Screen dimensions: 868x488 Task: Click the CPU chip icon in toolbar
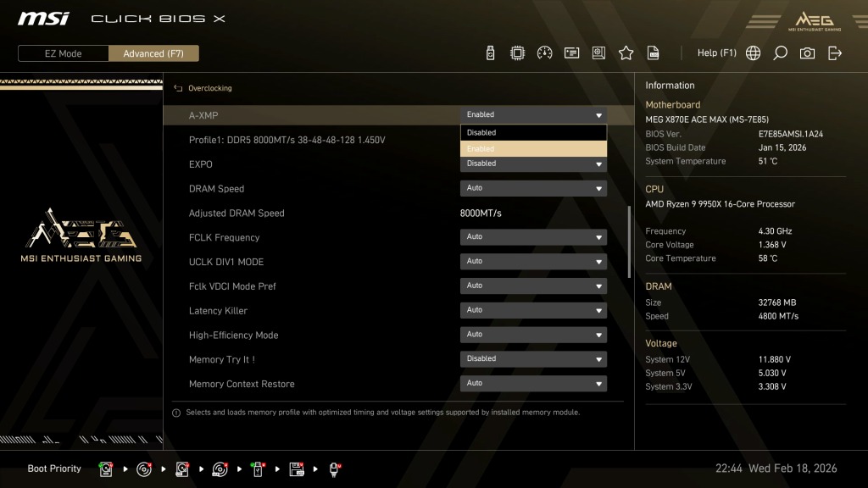[x=517, y=53]
